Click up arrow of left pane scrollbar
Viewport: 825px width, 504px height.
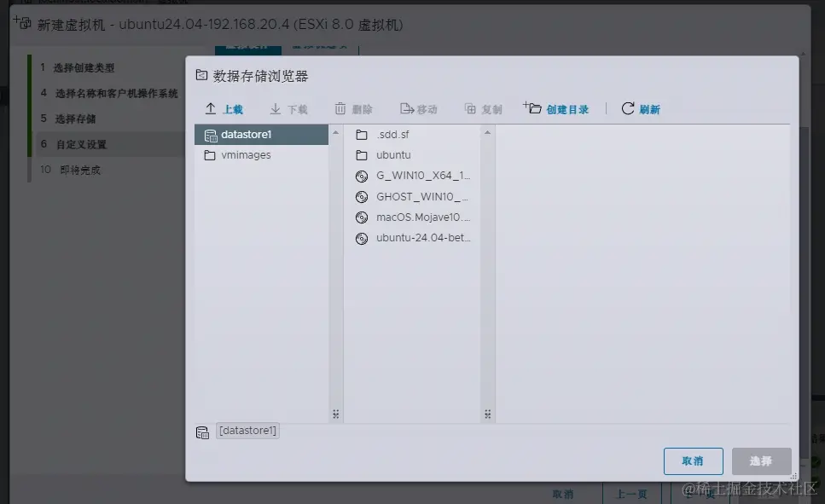coord(335,132)
